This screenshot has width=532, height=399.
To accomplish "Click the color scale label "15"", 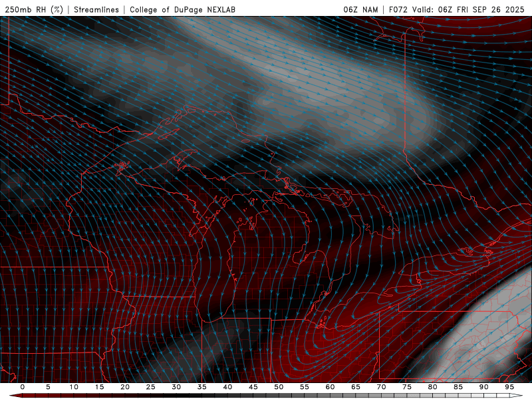I will [99, 387].
